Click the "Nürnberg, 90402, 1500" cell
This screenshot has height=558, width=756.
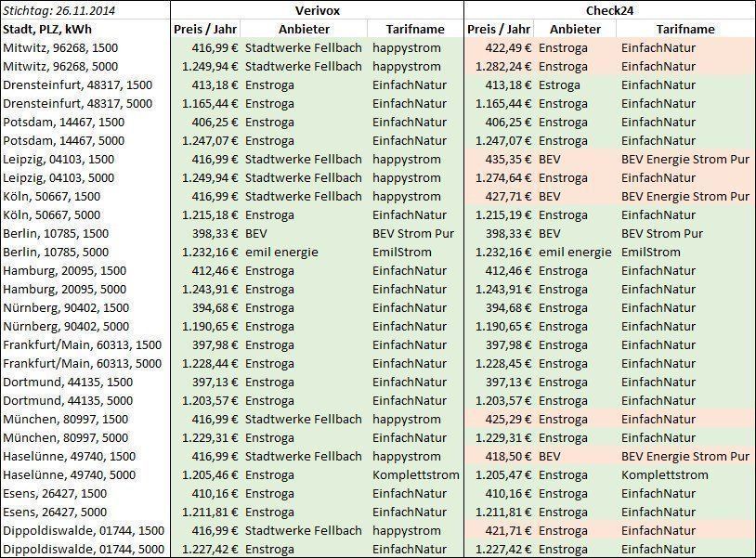click(x=66, y=308)
